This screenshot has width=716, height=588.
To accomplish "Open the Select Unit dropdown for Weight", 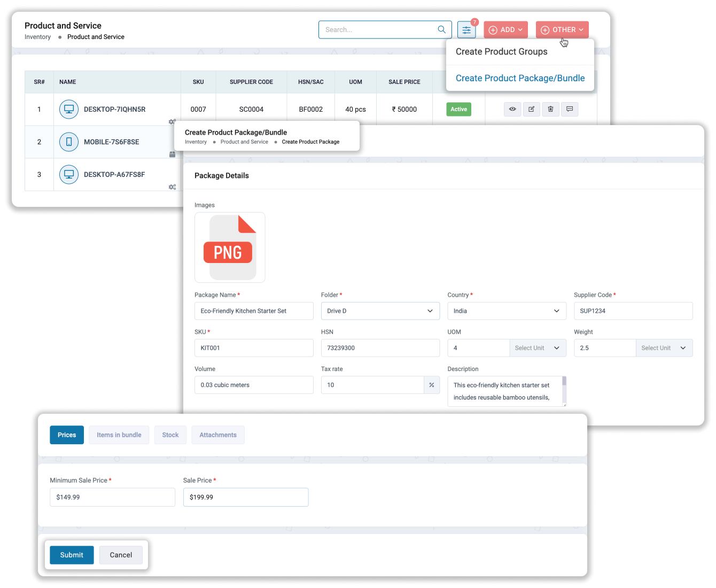I will click(x=664, y=347).
